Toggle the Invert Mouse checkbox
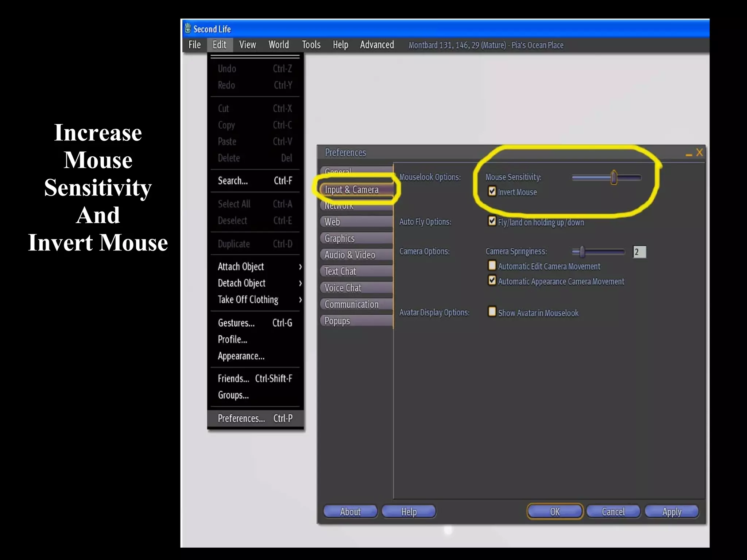747x560 pixels. (492, 191)
